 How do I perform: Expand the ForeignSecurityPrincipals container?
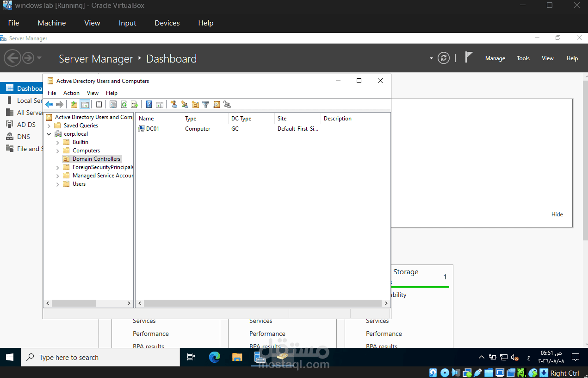[58, 167]
